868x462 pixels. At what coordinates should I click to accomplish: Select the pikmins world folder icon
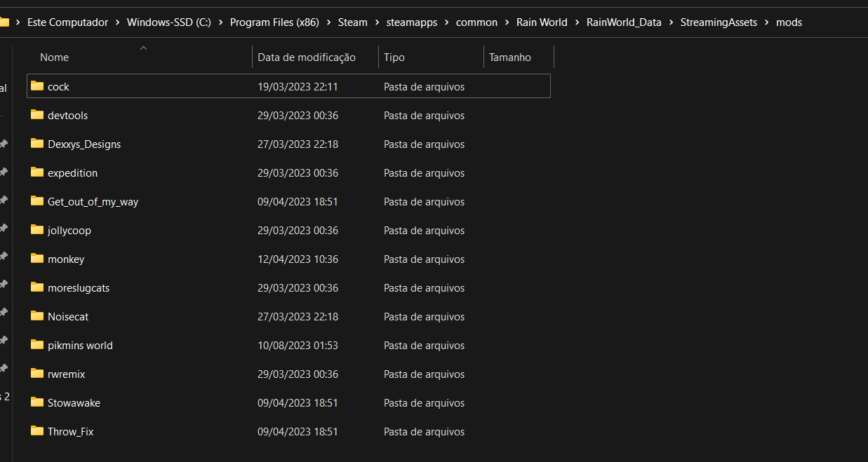(x=37, y=345)
